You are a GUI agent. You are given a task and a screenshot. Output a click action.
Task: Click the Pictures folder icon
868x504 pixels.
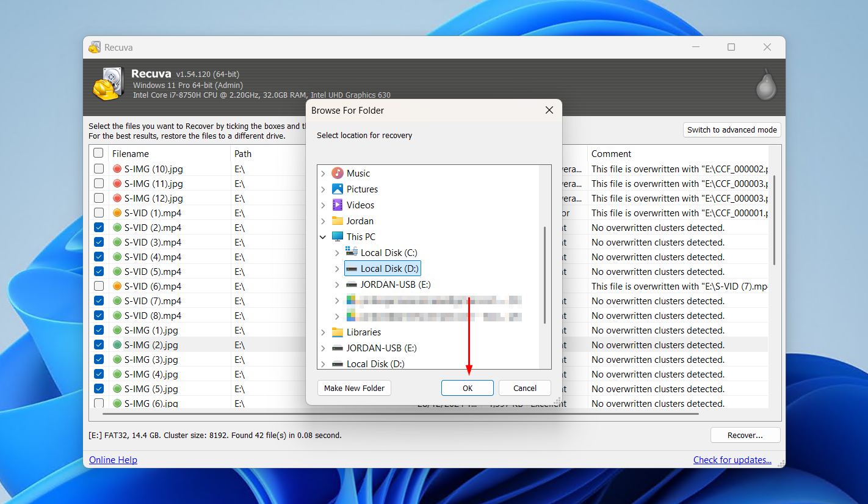tap(338, 189)
